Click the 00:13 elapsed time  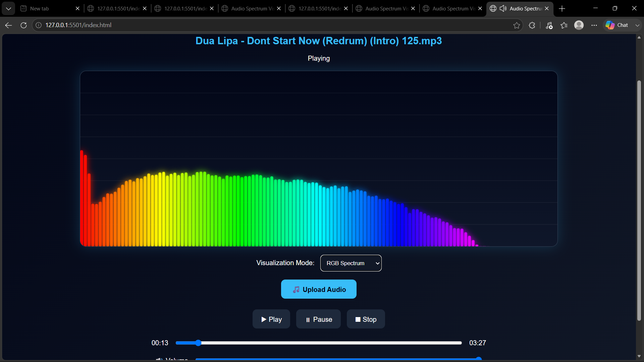(x=160, y=343)
